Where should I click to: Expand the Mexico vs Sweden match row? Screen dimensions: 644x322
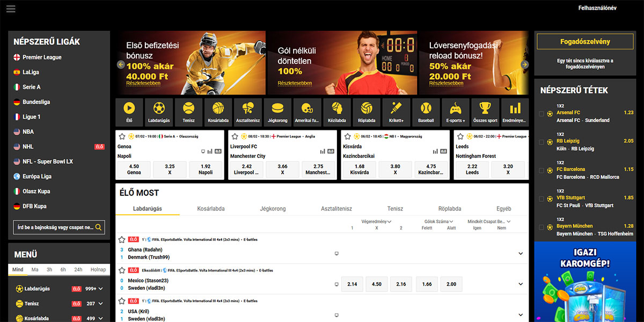coord(520,284)
